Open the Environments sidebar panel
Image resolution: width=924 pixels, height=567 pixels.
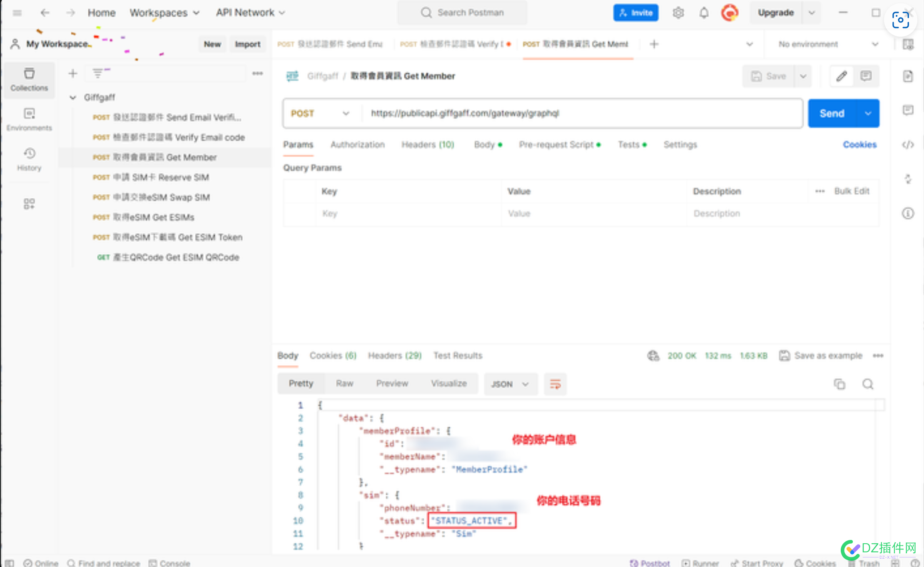[x=29, y=120]
